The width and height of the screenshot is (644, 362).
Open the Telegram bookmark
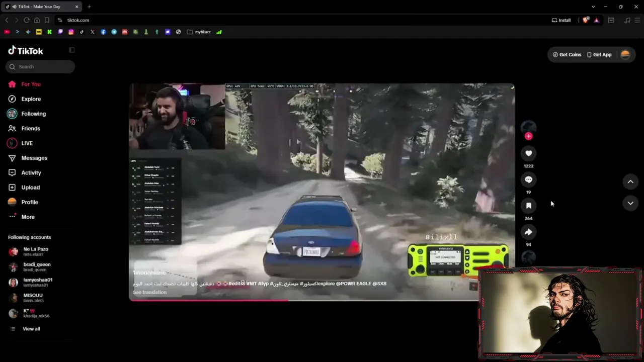pos(114,32)
